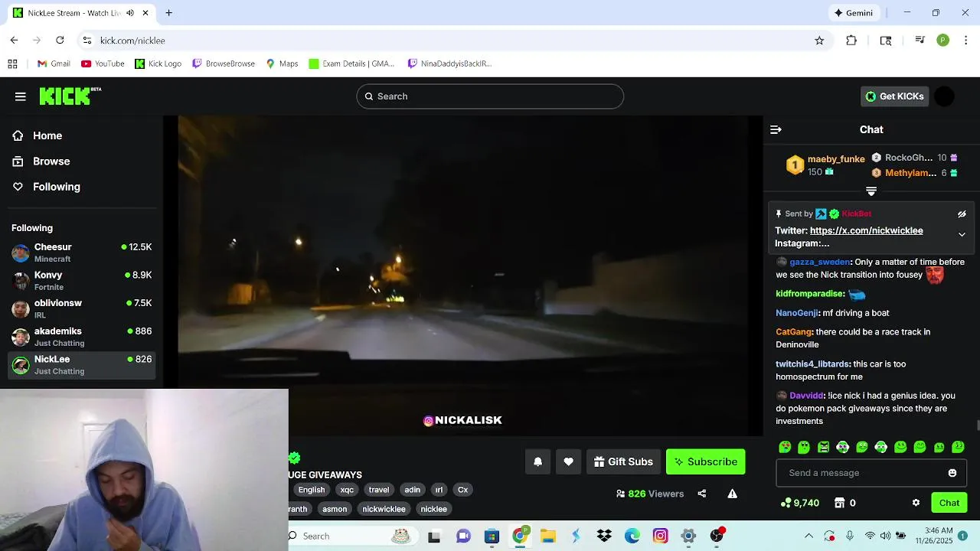Click the travel tag

coord(379,490)
